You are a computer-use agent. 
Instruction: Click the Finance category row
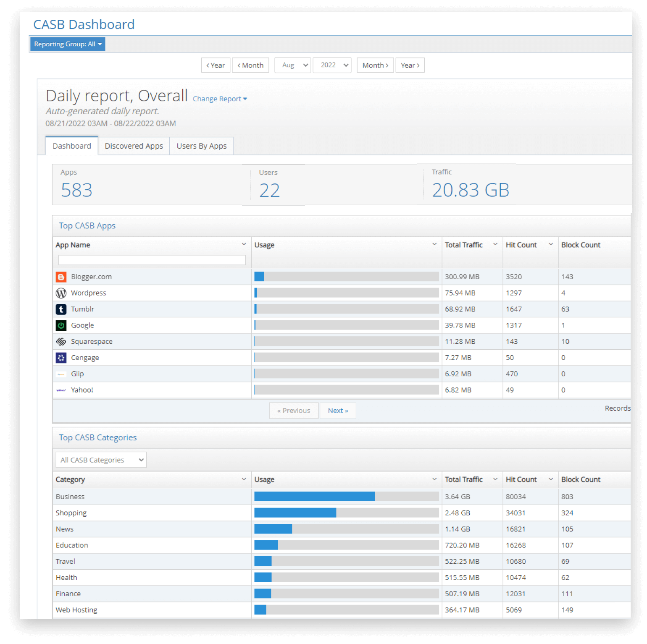[342, 594]
